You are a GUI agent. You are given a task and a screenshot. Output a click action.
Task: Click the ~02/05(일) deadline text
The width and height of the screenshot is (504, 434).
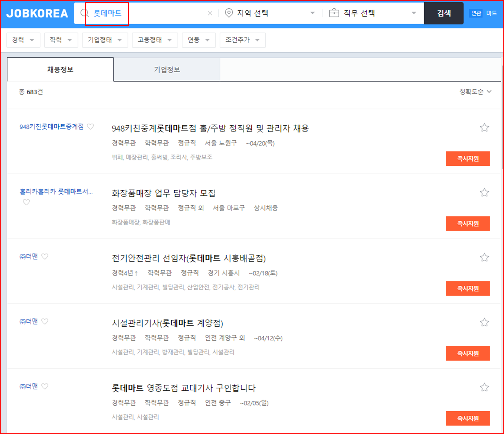click(x=254, y=403)
